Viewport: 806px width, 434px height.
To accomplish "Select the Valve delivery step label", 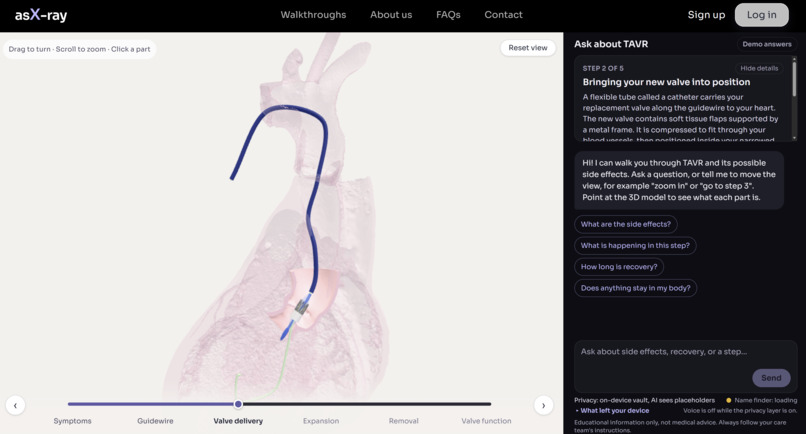I will pyautogui.click(x=238, y=421).
